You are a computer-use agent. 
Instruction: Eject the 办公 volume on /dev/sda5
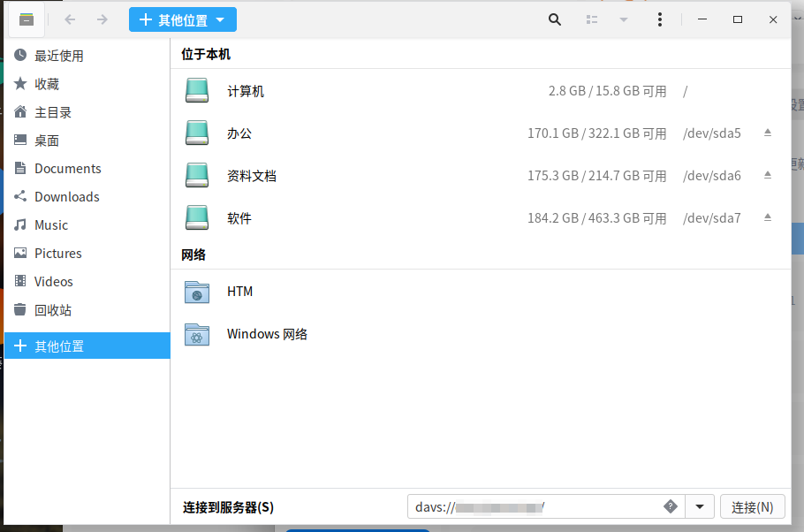(x=767, y=133)
